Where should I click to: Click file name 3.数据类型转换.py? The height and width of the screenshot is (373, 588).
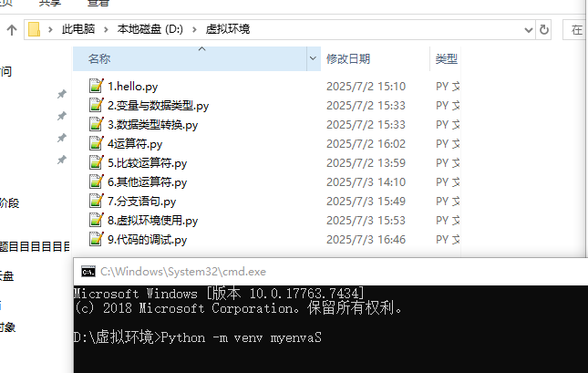tap(152, 125)
